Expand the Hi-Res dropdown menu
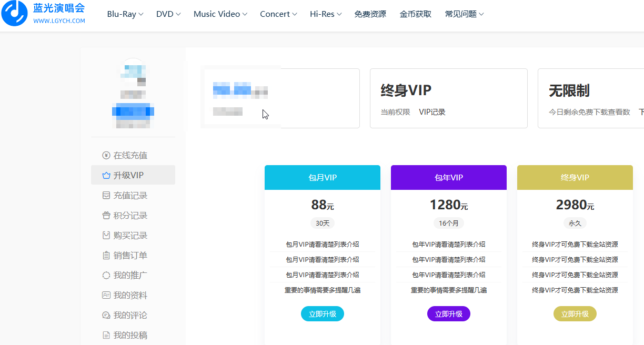This screenshot has width=644, height=345. pos(326,14)
